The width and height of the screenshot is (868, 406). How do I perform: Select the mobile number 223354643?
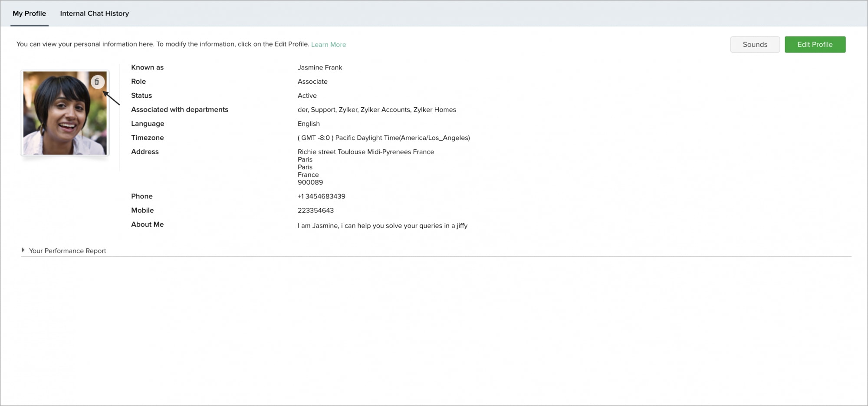[x=316, y=210]
